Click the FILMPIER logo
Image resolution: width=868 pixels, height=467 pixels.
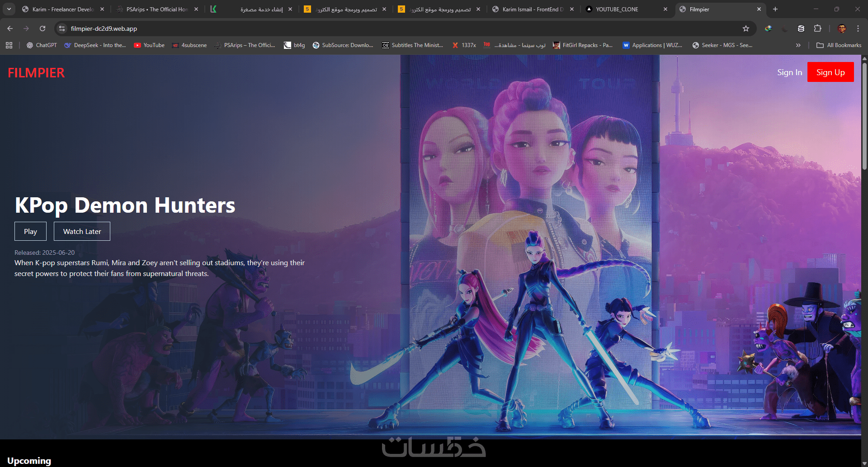(x=36, y=73)
